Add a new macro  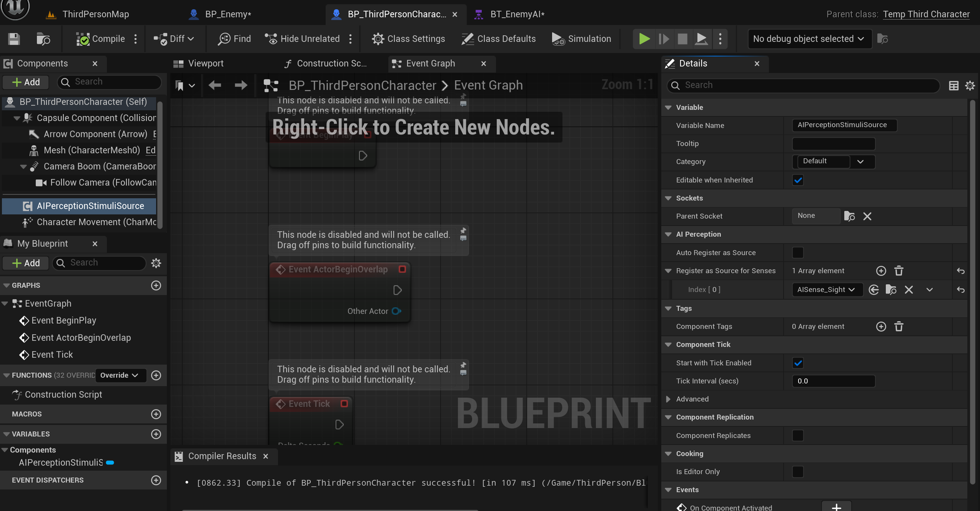(x=156, y=414)
